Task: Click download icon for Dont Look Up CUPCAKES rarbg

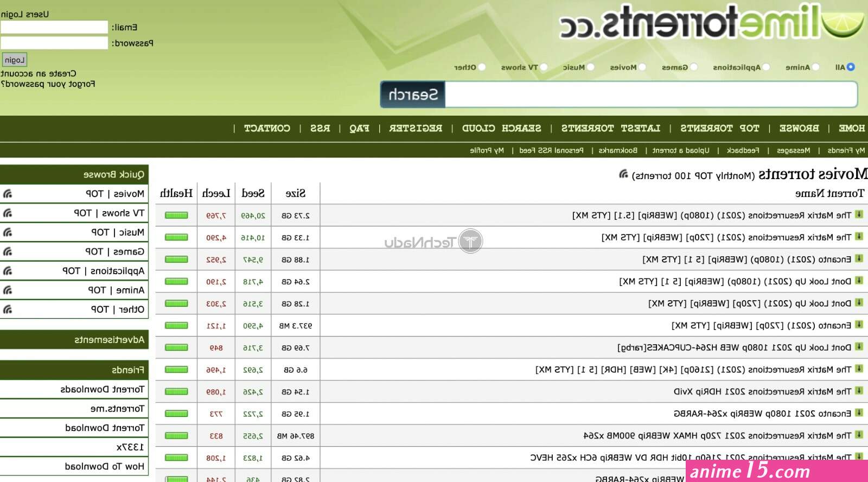Action: [859, 347]
